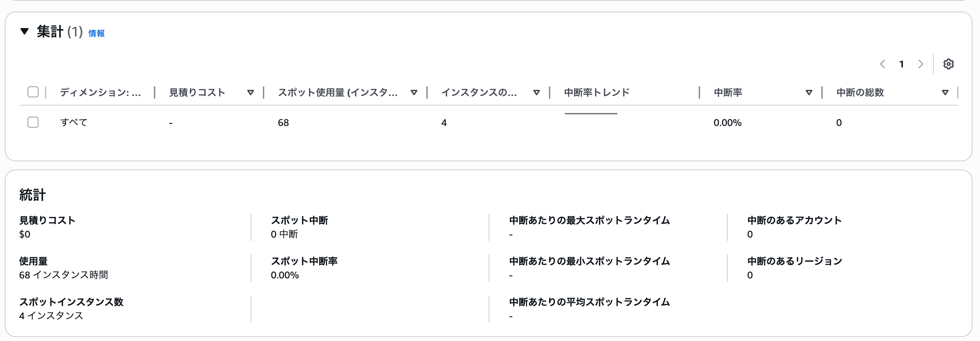980x341 pixels.
Task: Go to the previous page using the left chevron
Action: pyautogui.click(x=883, y=64)
